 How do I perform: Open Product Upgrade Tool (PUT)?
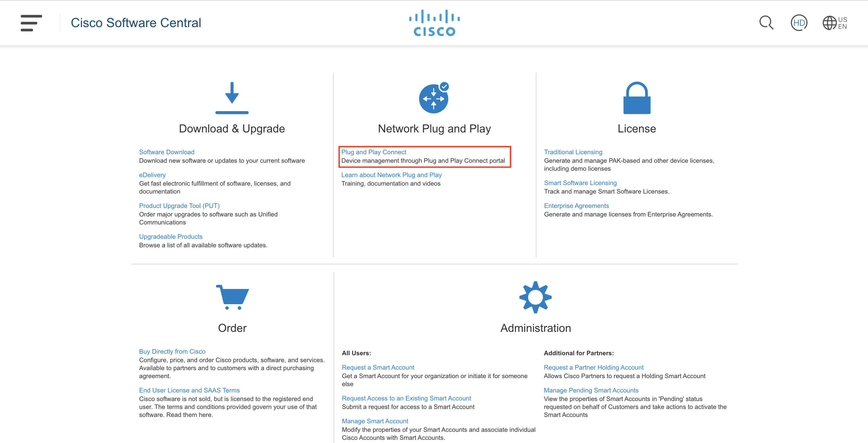[179, 206]
